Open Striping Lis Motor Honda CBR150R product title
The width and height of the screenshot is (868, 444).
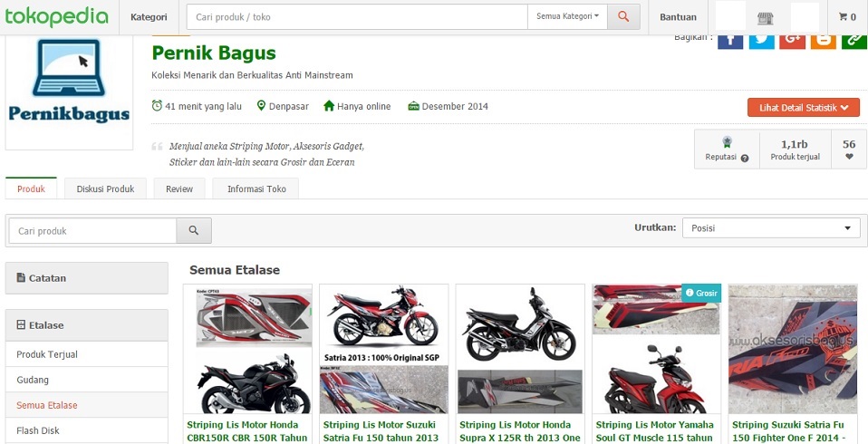pos(246,431)
